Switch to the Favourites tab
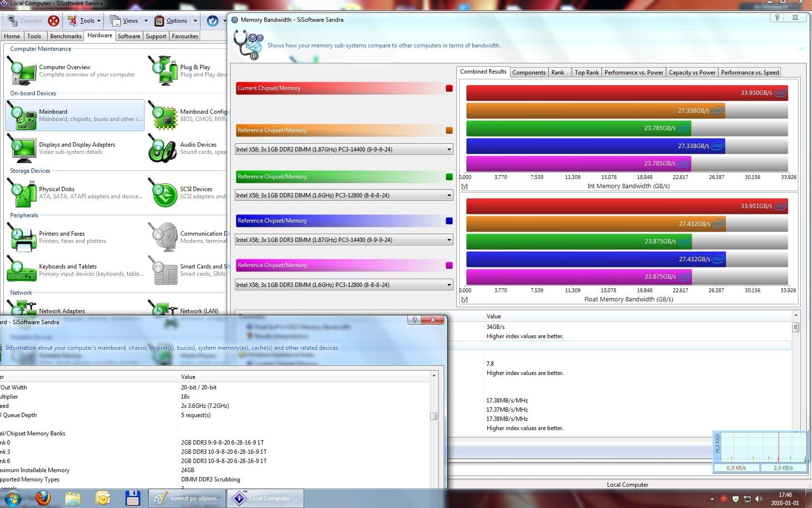Image resolution: width=812 pixels, height=508 pixels. (185, 36)
